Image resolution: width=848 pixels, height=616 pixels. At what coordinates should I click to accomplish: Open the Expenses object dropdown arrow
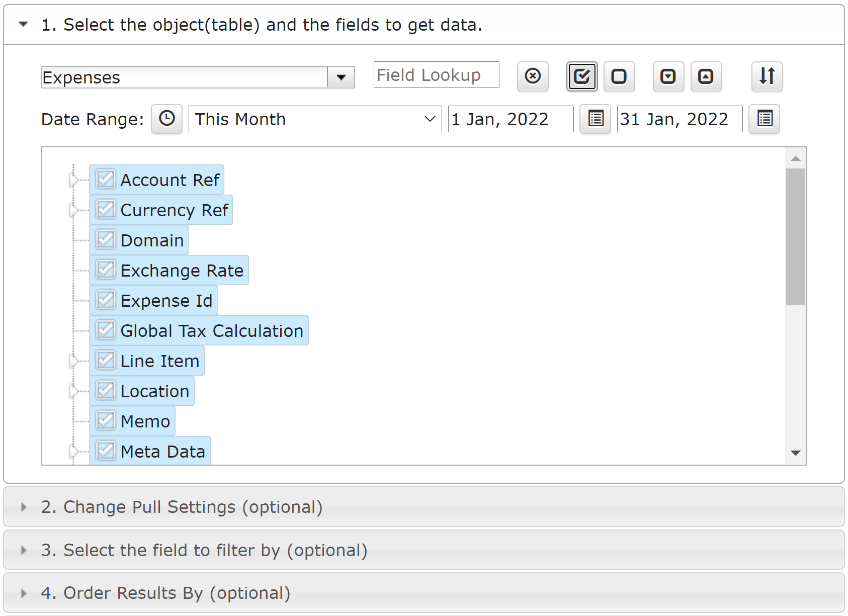(x=341, y=77)
